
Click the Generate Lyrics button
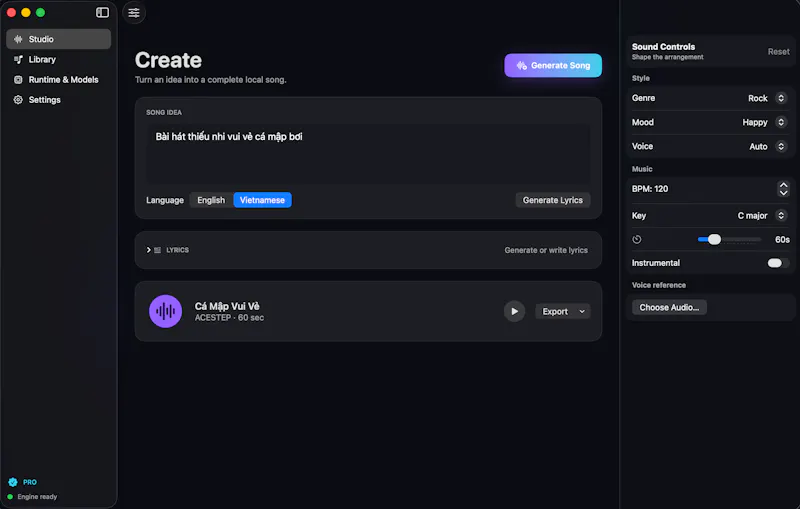point(553,200)
